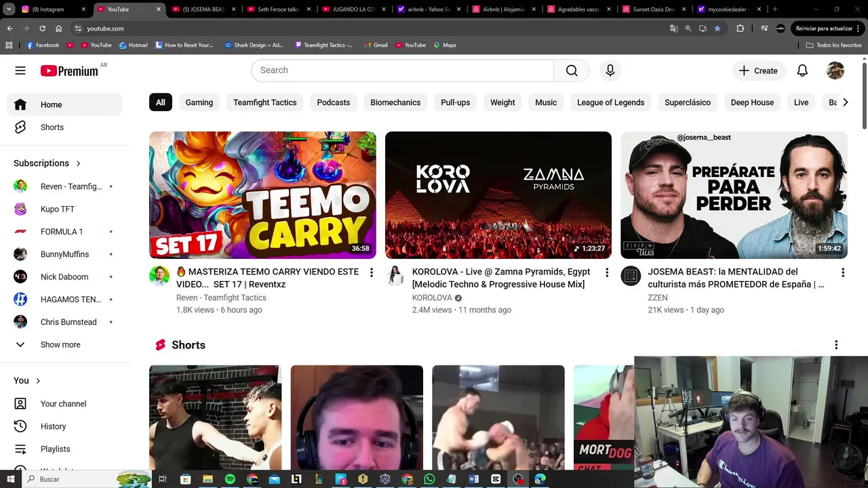Expand the Subscriptions section chevron
868x488 pixels.
(x=79, y=163)
